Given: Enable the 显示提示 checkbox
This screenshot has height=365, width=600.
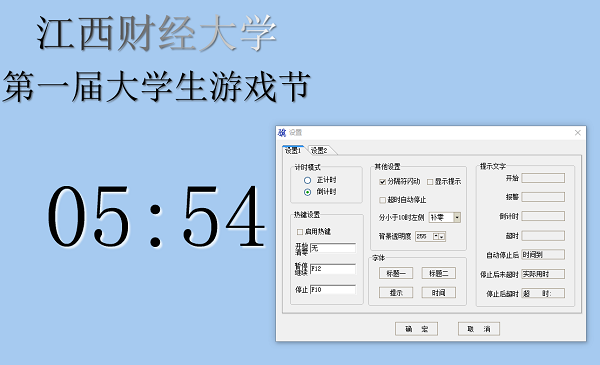Looking at the screenshot, I should [430, 182].
